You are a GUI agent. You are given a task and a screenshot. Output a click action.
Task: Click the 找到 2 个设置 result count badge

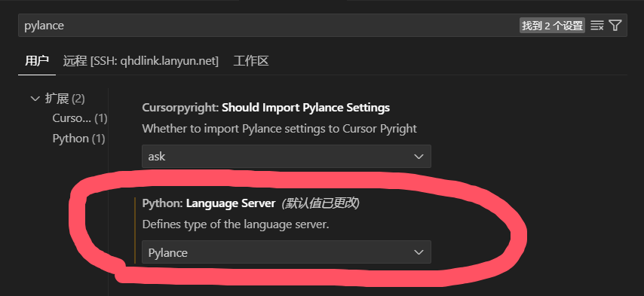point(552,26)
